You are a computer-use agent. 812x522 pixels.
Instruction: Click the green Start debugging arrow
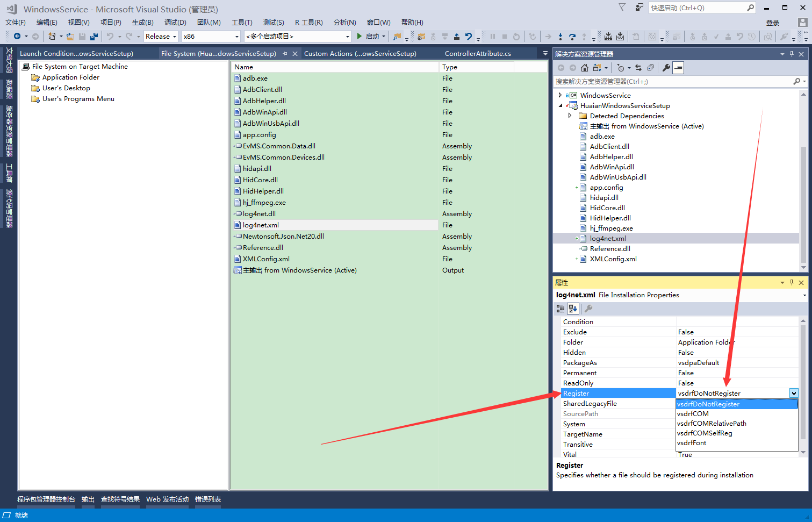[x=360, y=37]
